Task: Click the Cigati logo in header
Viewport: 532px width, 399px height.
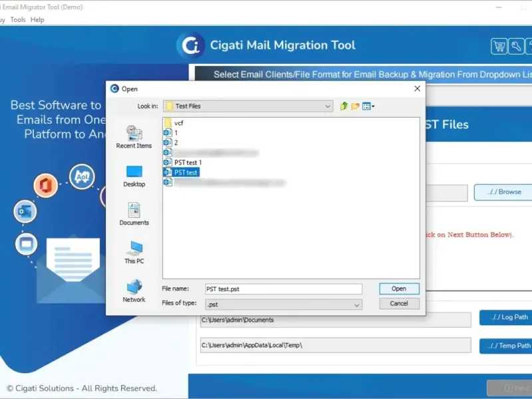Action: pyautogui.click(x=191, y=45)
